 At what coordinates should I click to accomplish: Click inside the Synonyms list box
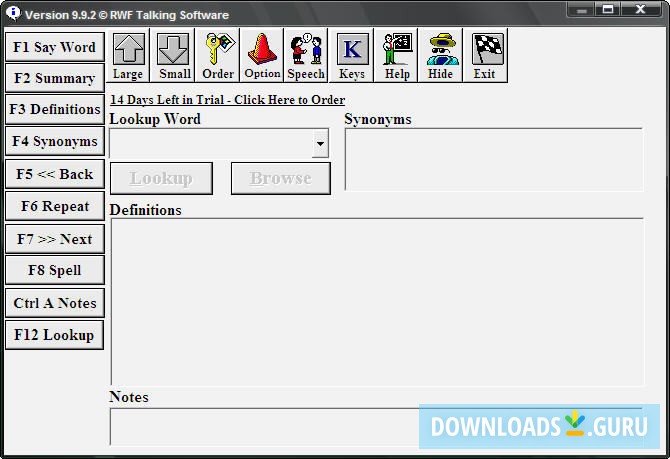[x=494, y=159]
